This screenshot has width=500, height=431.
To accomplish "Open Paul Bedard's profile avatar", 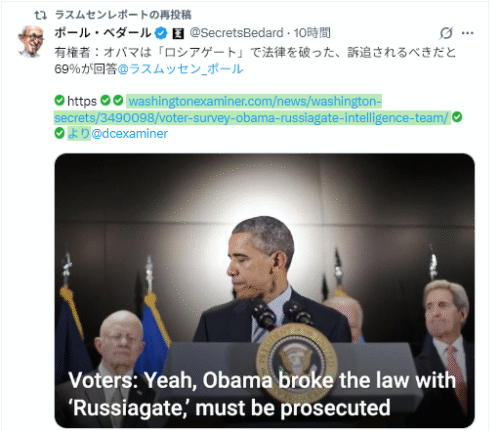I will point(31,42).
